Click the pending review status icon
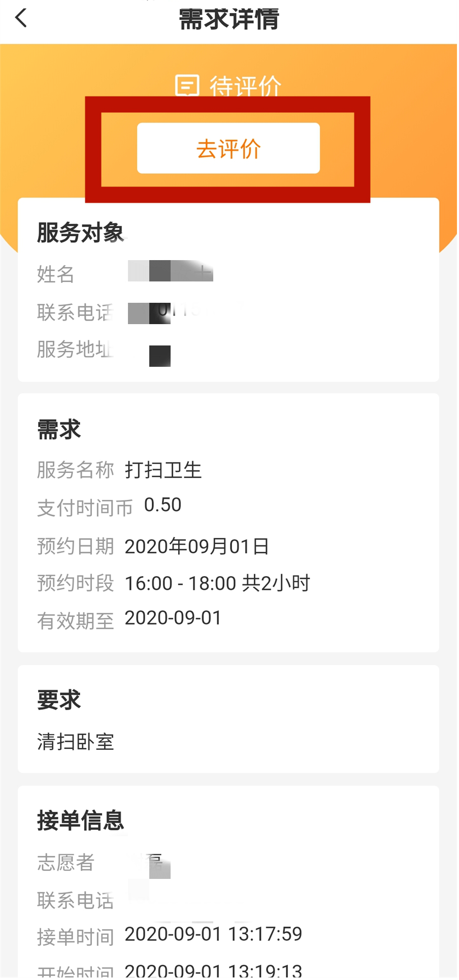 pos(186,85)
